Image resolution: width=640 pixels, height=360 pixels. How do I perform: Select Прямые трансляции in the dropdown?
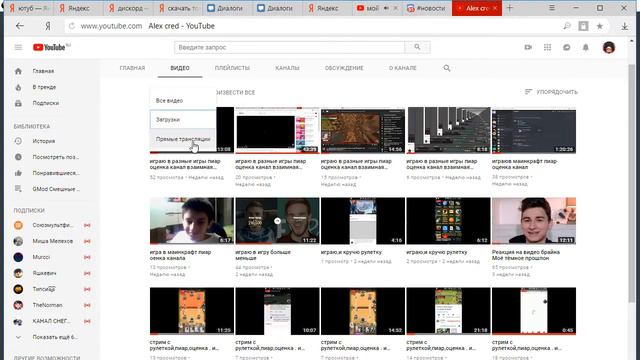pos(183,139)
